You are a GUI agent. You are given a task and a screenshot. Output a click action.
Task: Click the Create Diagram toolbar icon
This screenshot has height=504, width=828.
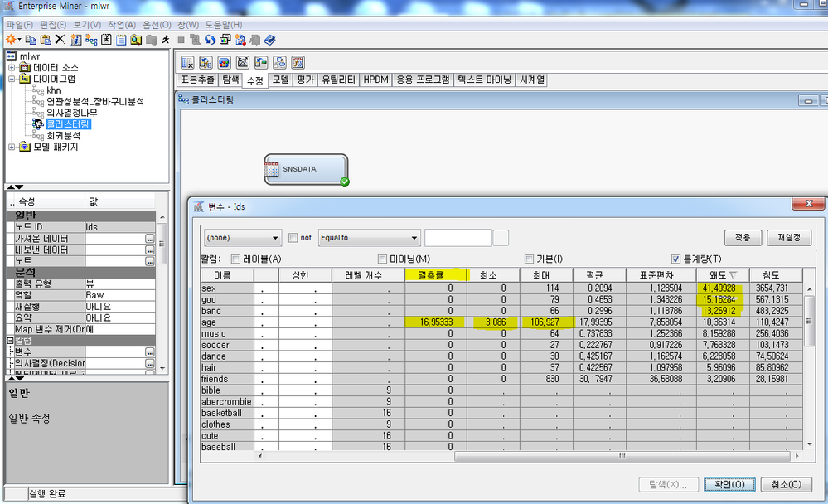tap(91, 40)
